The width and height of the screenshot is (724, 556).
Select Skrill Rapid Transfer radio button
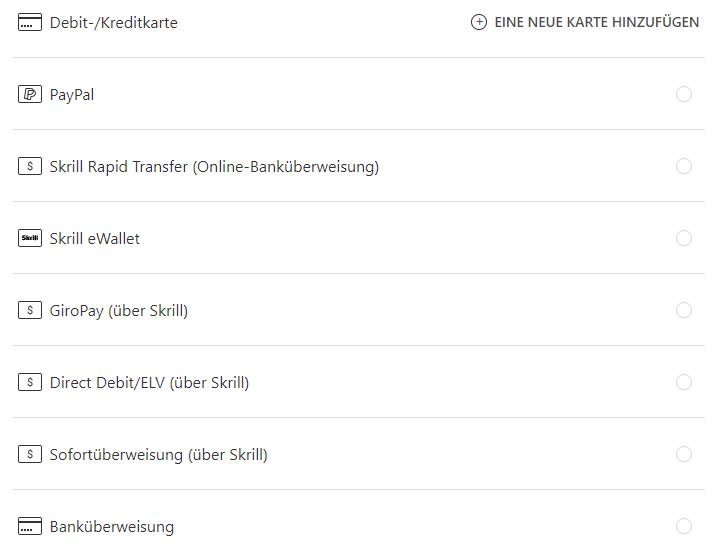click(x=684, y=166)
